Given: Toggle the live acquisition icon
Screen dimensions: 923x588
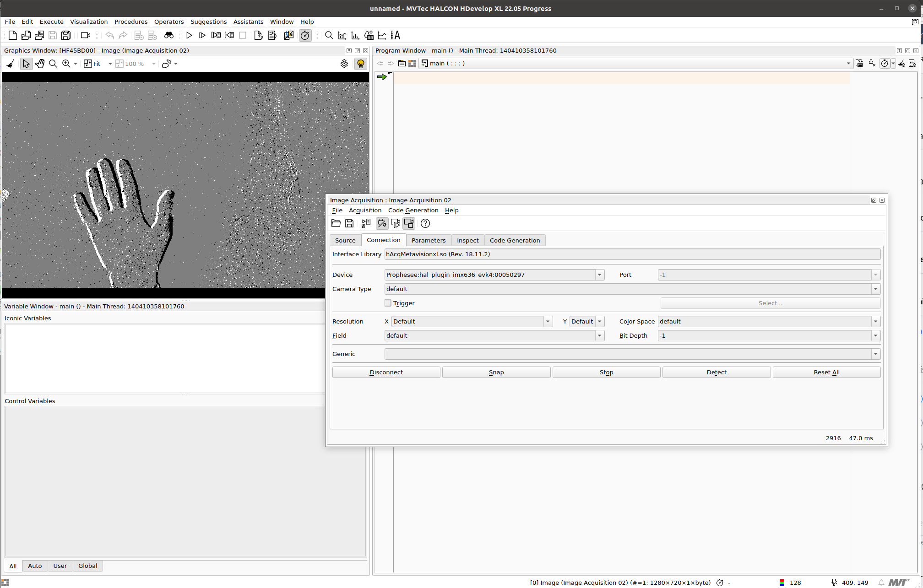Looking at the screenshot, I should click(409, 223).
